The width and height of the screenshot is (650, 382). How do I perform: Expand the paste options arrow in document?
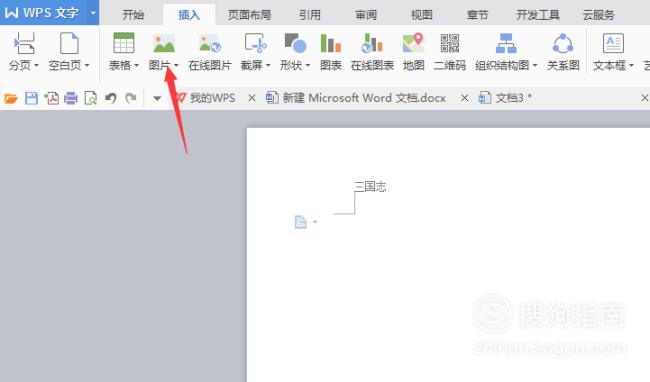[x=315, y=222]
